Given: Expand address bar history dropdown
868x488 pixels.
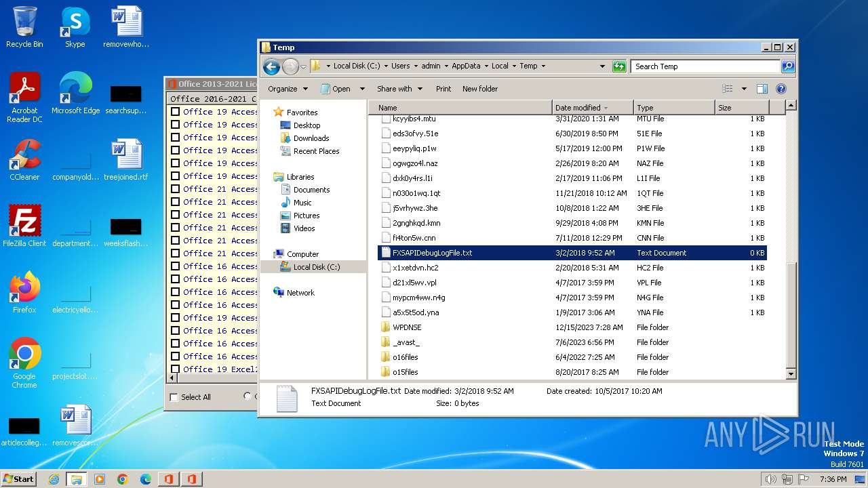Looking at the screenshot, I should [x=602, y=66].
